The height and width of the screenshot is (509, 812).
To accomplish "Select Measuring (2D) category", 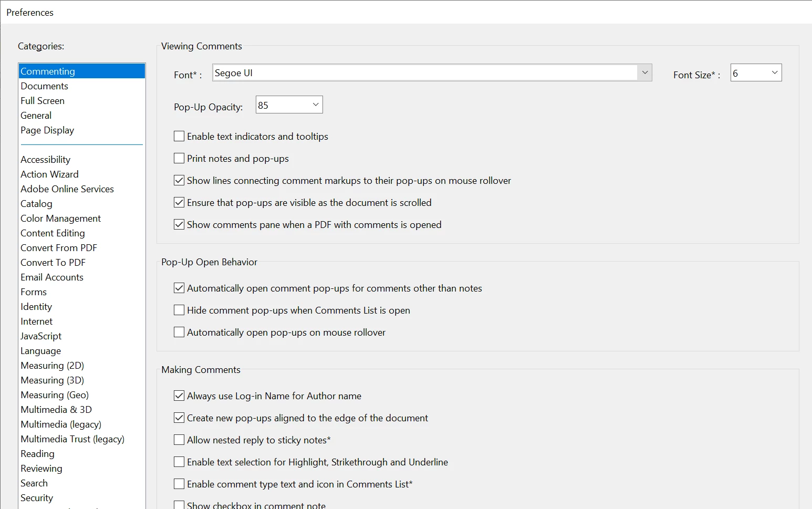I will [x=82, y=366].
